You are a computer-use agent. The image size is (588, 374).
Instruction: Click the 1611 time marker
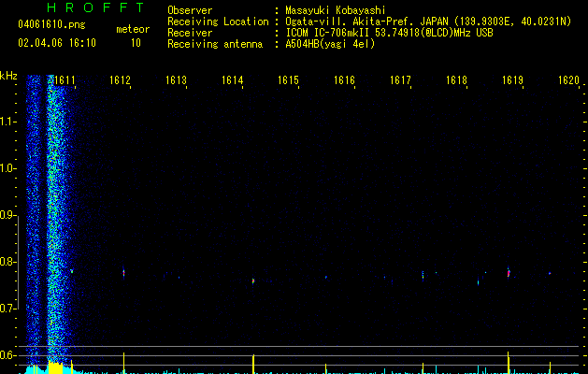65,80
